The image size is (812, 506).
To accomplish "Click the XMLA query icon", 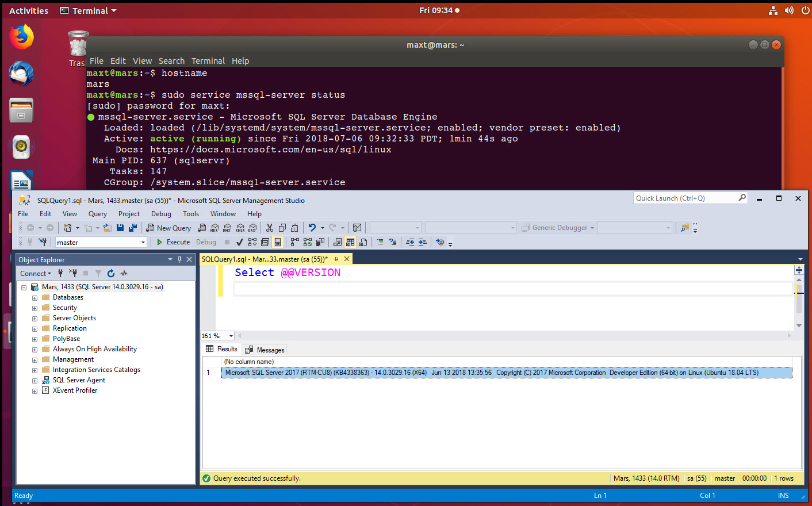I will (240, 228).
